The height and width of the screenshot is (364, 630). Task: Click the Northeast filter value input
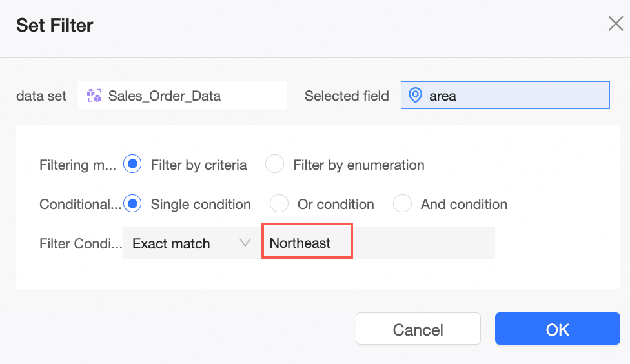coord(307,243)
